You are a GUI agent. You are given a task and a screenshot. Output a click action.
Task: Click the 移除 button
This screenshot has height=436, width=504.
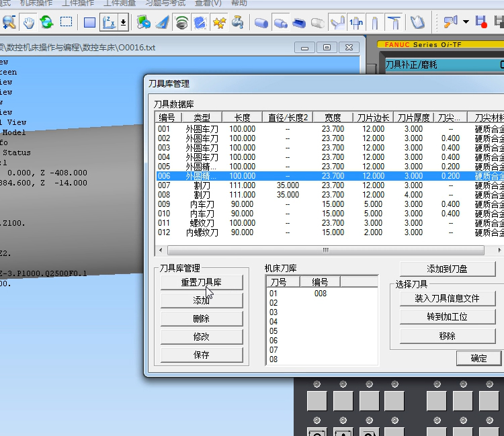coord(448,336)
